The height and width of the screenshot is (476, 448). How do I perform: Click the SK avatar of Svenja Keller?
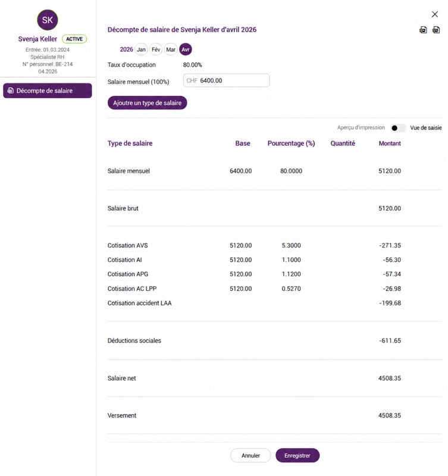[x=48, y=20]
